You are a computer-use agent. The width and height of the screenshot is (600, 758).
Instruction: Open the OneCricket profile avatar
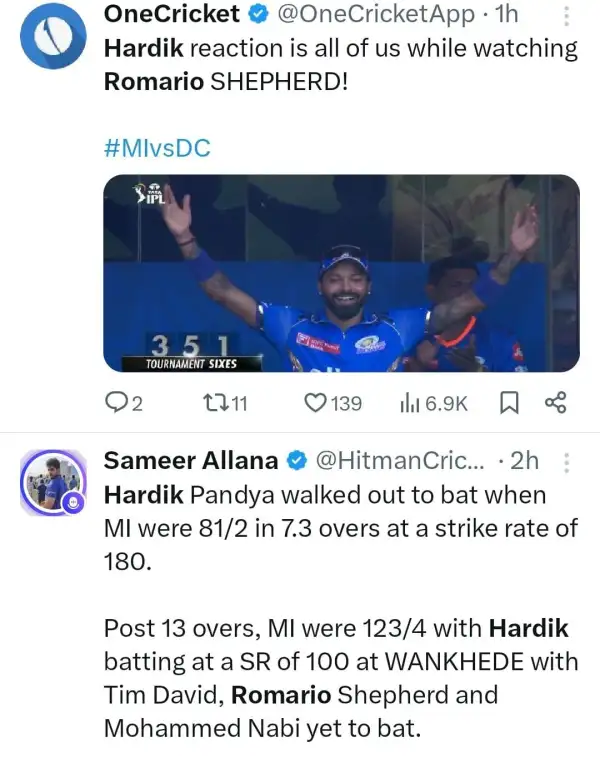tap(53, 36)
